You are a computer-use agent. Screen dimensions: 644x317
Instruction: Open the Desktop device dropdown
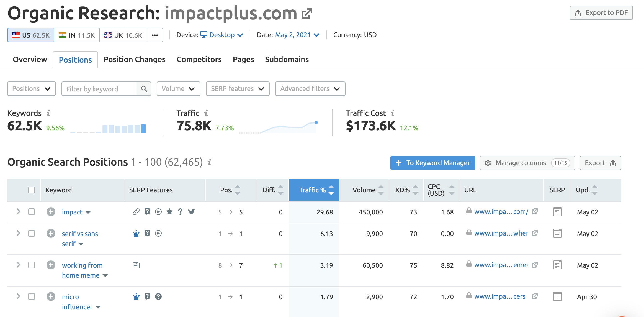pyautogui.click(x=222, y=35)
